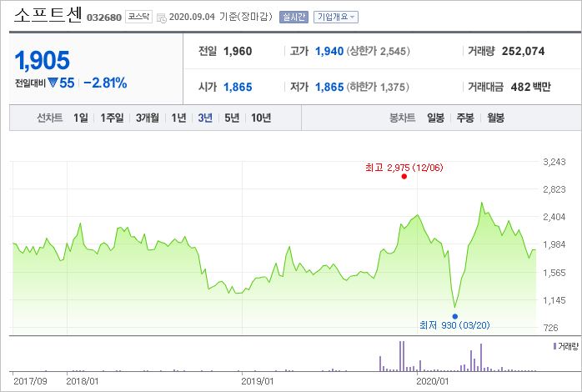The height and width of the screenshot is (392, 582).
Task: Click the 소프트센 stock name title
Action: tap(48, 16)
